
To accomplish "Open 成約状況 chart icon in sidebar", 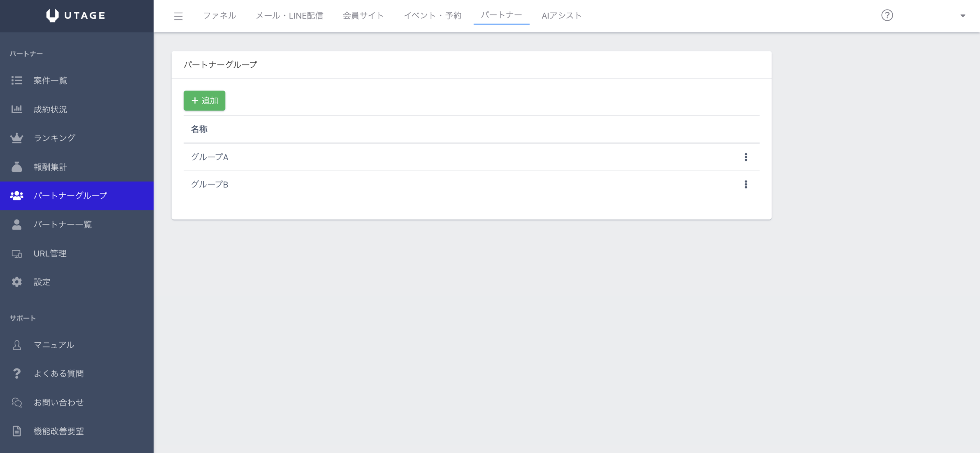I will point(16,109).
